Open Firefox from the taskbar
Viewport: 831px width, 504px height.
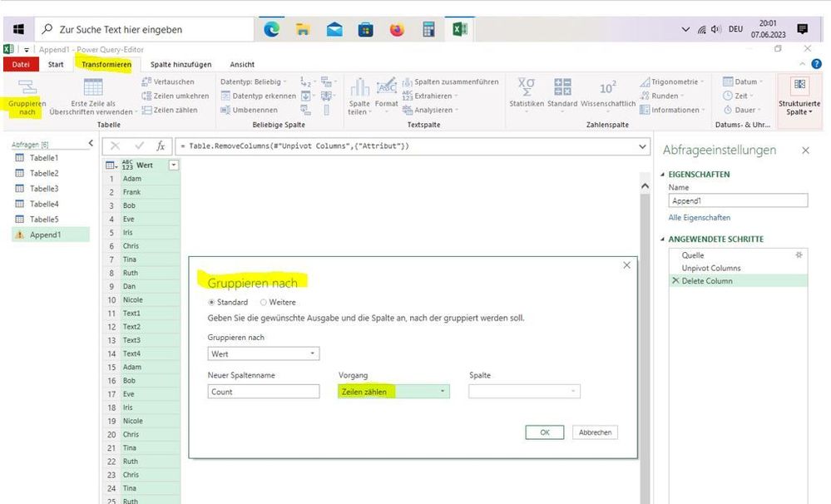(x=397, y=29)
